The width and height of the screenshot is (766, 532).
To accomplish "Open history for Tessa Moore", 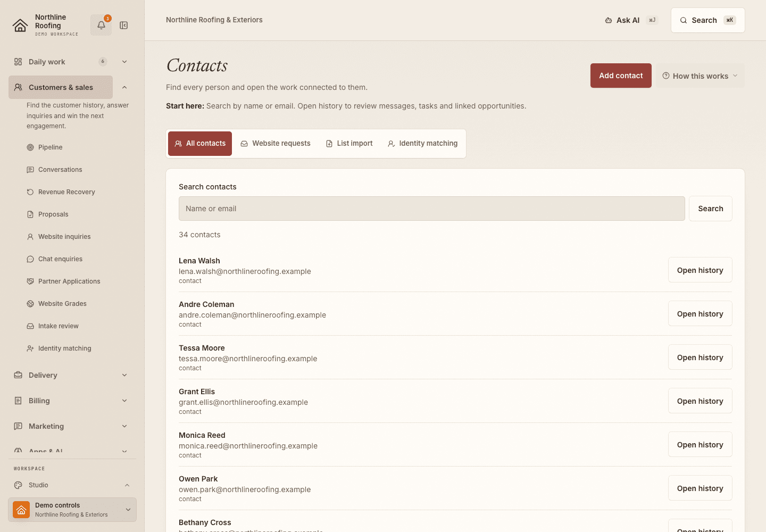I will 700,358.
